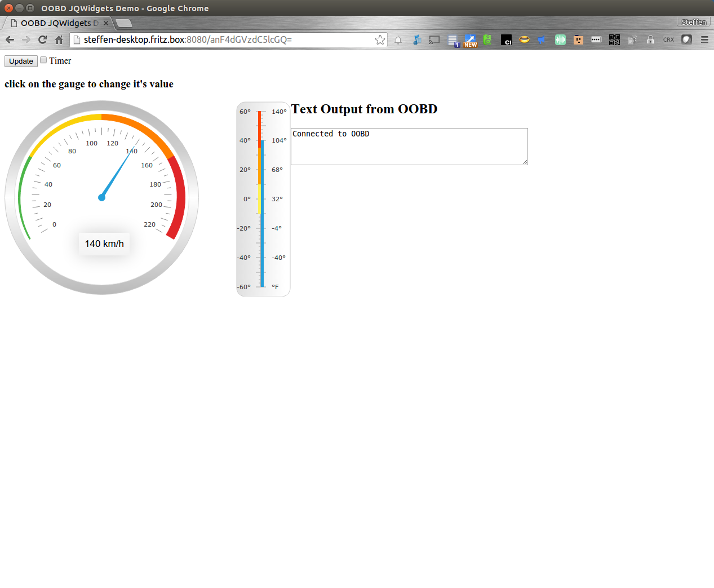This screenshot has height=588, width=714.
Task: Click the bookmark star in address bar
Action: (x=380, y=39)
